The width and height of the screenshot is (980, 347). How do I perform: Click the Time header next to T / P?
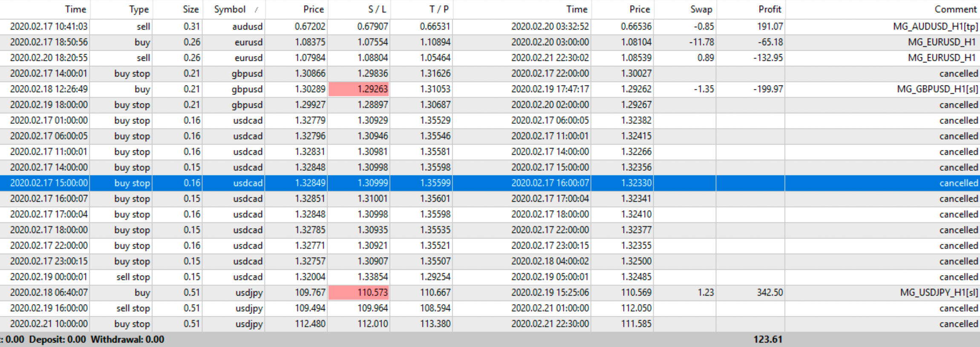[x=577, y=9]
